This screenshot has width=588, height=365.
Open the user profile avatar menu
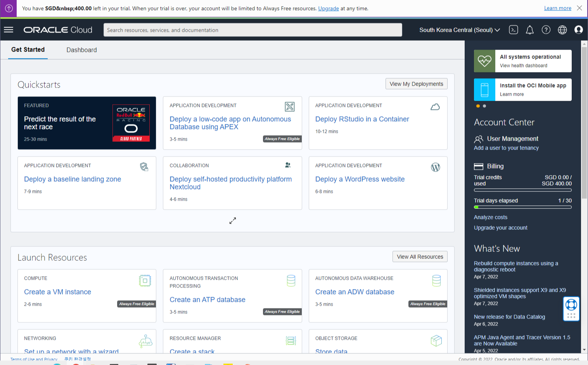pos(579,30)
